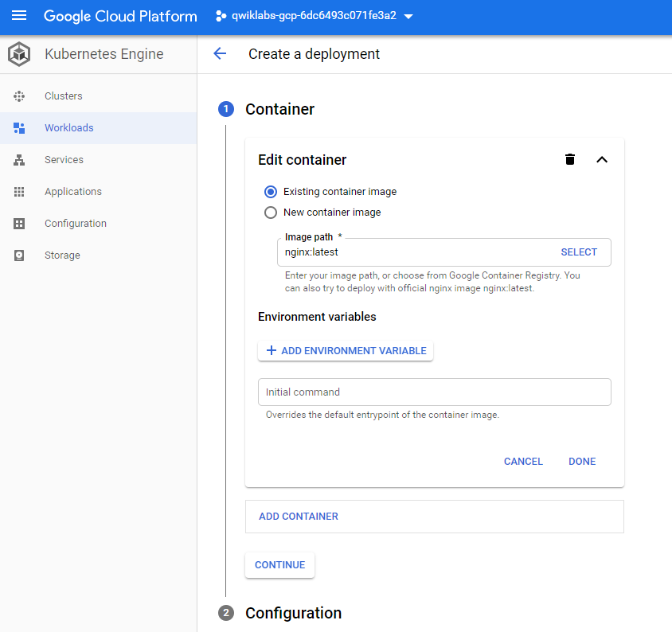The height and width of the screenshot is (632, 672).
Task: Open the Storage section
Action: click(98, 256)
